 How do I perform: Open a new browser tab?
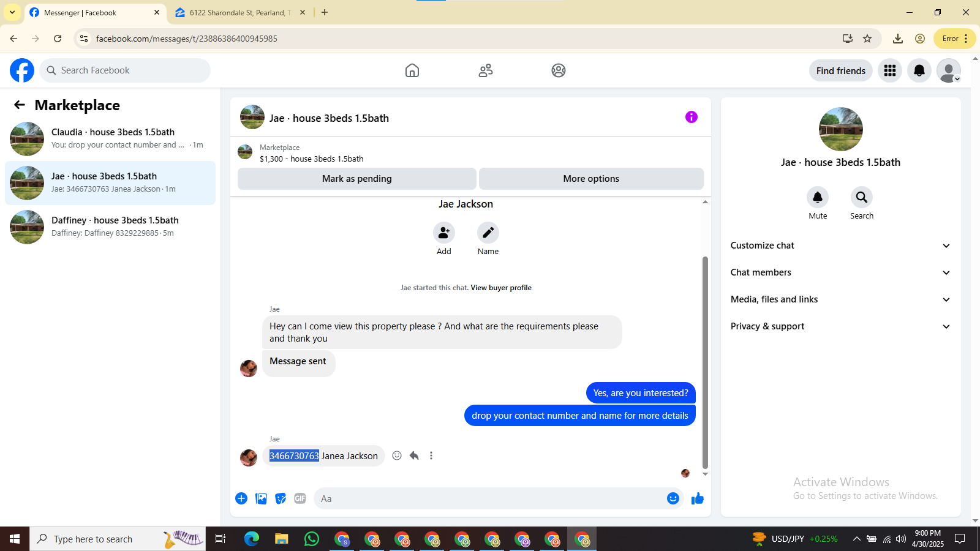[x=325, y=12]
